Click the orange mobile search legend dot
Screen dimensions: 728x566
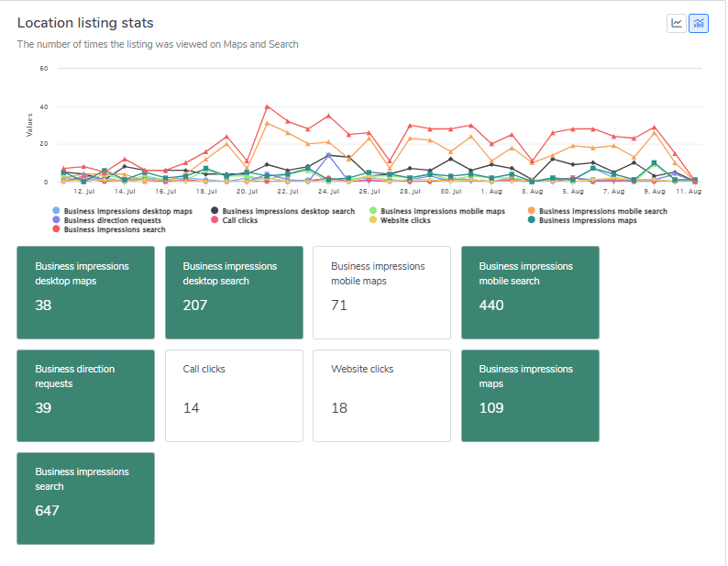pyautogui.click(x=532, y=211)
